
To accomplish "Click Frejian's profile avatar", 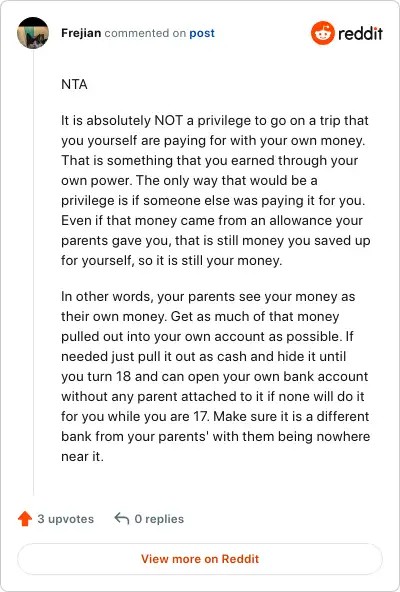I will [33, 33].
